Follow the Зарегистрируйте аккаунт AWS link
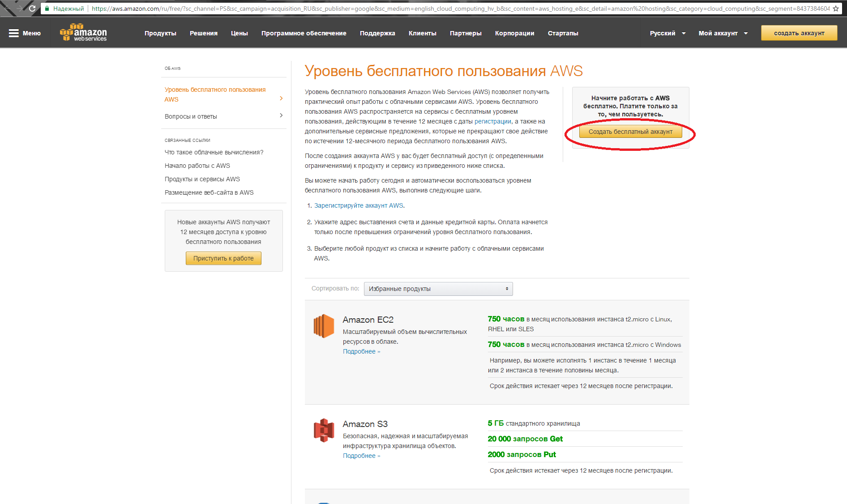This screenshot has width=847, height=504. (359, 205)
